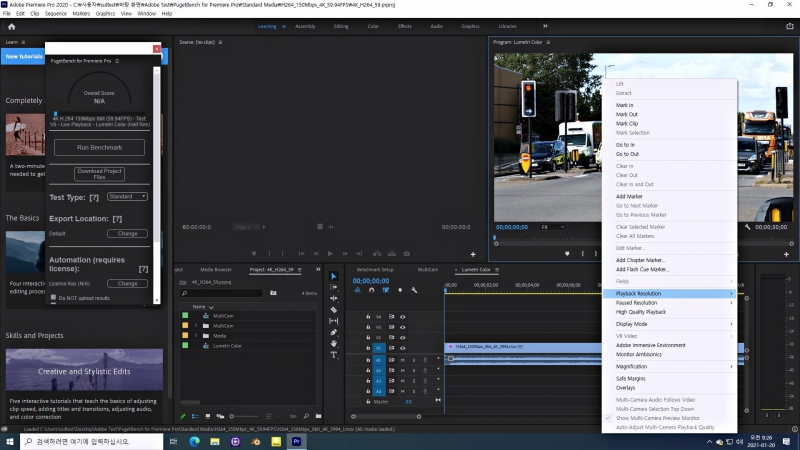Select the Slip tool
This screenshot has height=450, width=800.
coord(334,321)
